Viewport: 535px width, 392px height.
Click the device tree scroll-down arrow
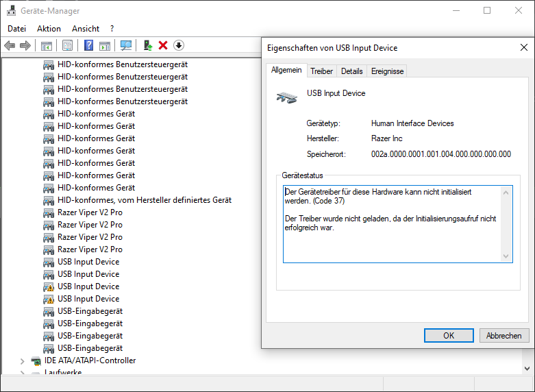click(x=527, y=369)
